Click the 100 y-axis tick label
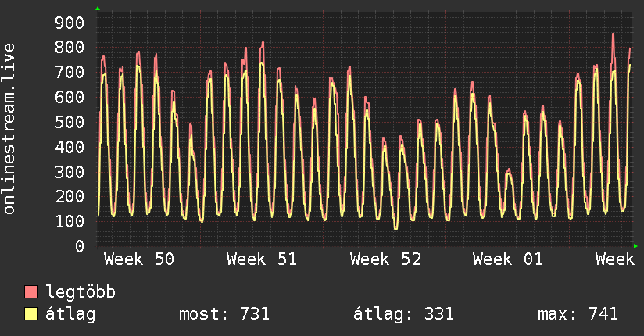 pos(68,221)
